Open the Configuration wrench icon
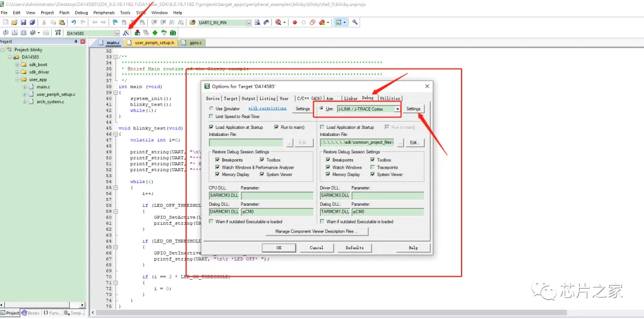The height and width of the screenshot is (319, 644). coord(355,22)
